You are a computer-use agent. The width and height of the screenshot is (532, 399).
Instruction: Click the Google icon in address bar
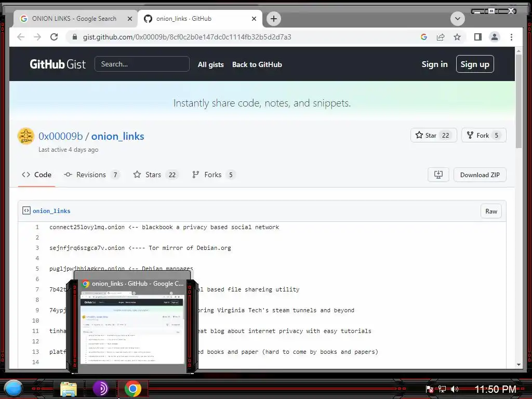pyautogui.click(x=424, y=37)
